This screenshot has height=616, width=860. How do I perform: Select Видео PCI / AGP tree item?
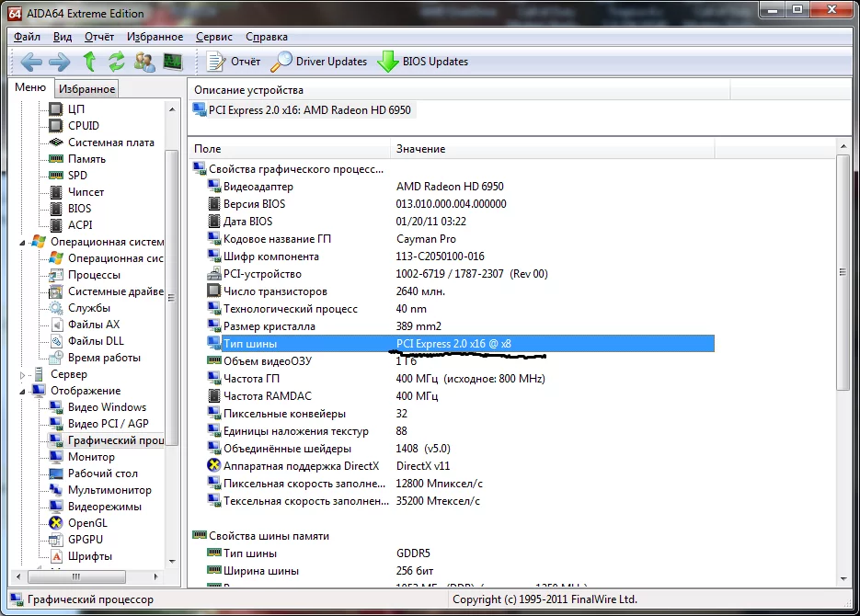[x=99, y=424]
